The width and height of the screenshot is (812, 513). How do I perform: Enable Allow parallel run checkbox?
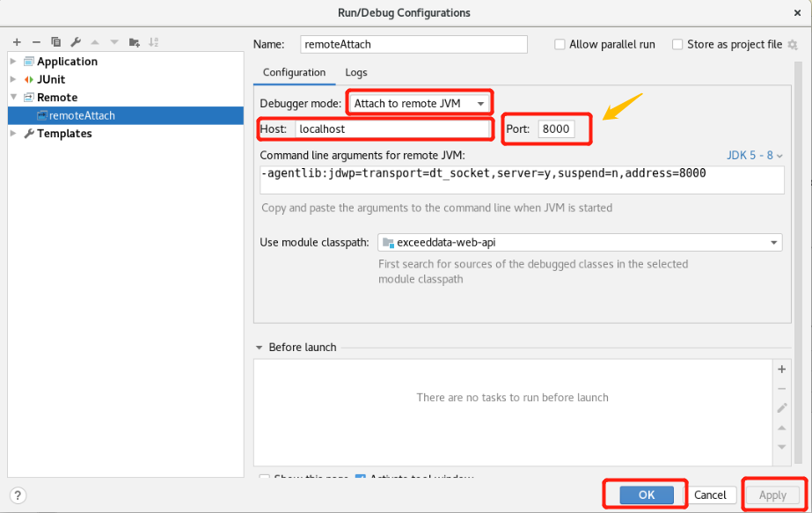coord(560,45)
